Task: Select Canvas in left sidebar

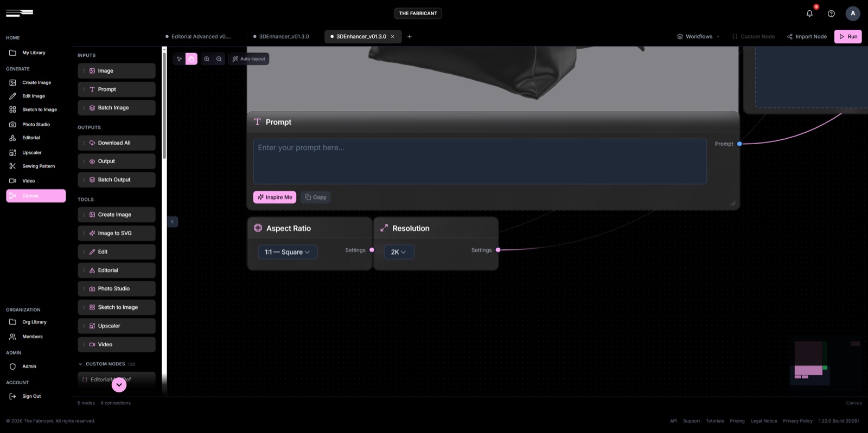Action: (x=36, y=196)
